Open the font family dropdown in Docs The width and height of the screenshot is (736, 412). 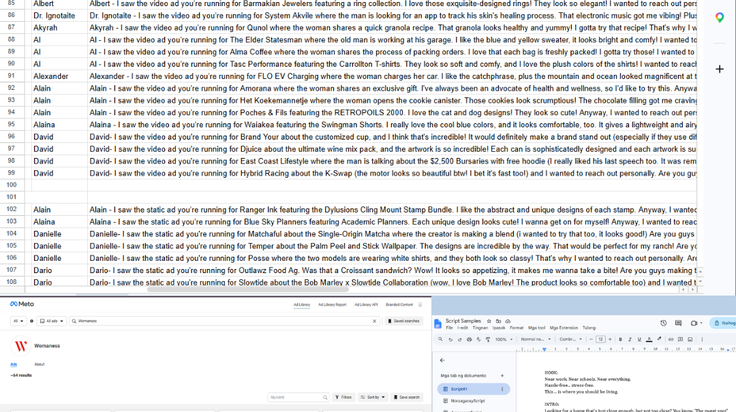(x=570, y=339)
